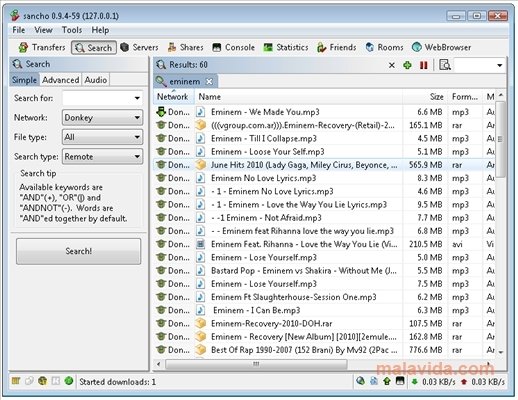Screen dimensions: 518x400
Task: Open the Rooms tab
Action: coord(384,47)
